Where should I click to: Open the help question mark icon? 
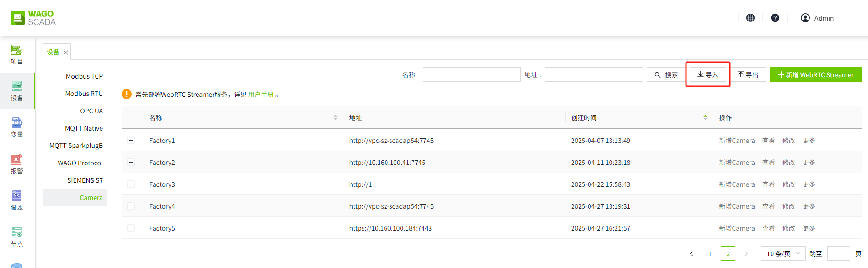coord(775,18)
